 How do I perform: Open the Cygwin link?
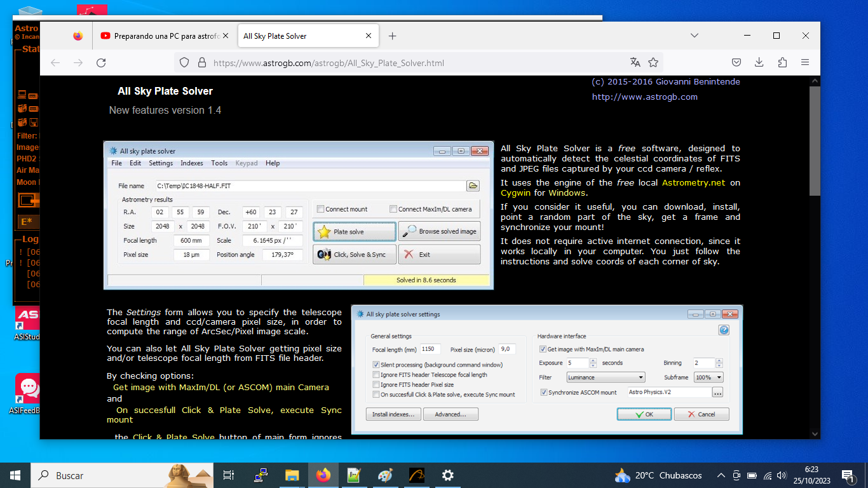515,193
